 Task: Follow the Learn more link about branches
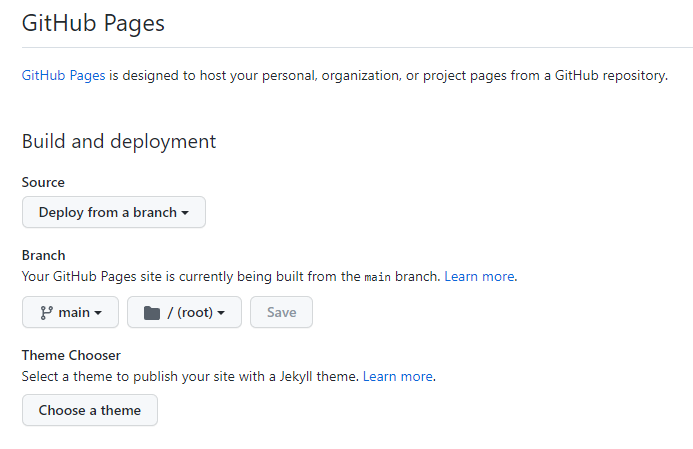[x=479, y=276]
